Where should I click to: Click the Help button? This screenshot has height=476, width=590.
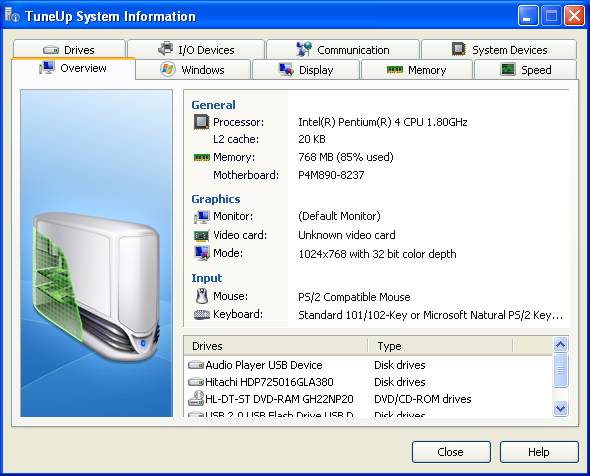[539, 452]
